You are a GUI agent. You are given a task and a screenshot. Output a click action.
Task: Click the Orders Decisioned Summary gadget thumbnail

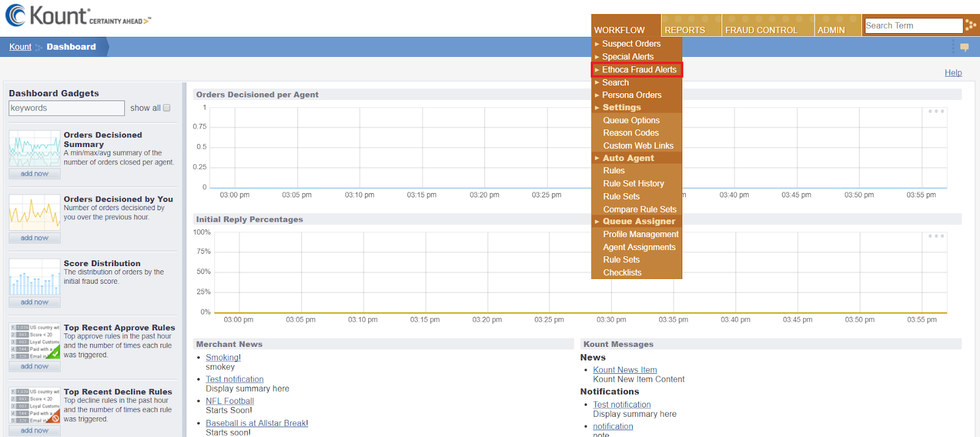35,149
